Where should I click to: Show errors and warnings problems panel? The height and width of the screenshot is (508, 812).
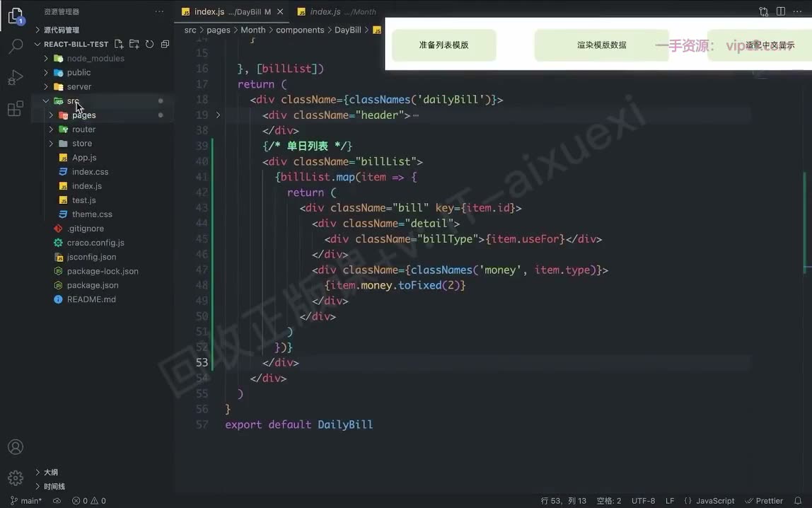88,501
